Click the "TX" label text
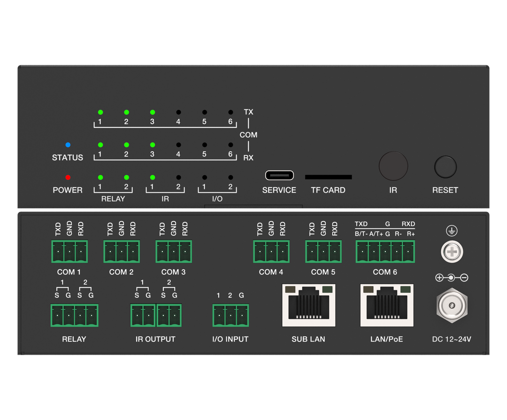The height and width of the screenshot is (420, 507). coord(248,112)
